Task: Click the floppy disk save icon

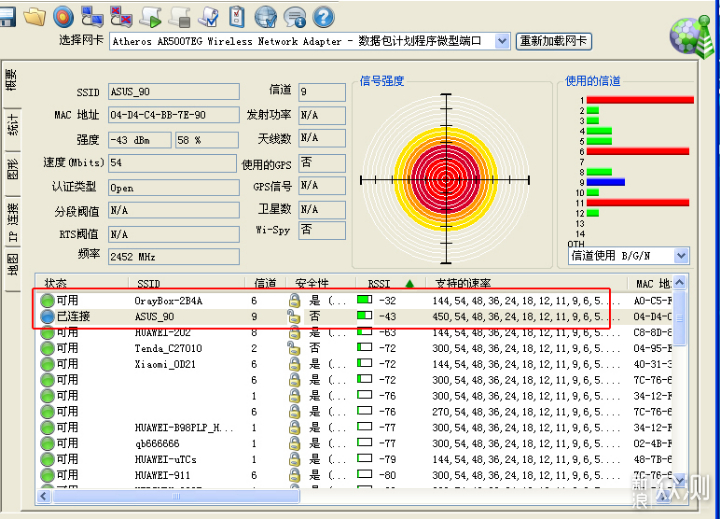Action: pyautogui.click(x=6, y=17)
